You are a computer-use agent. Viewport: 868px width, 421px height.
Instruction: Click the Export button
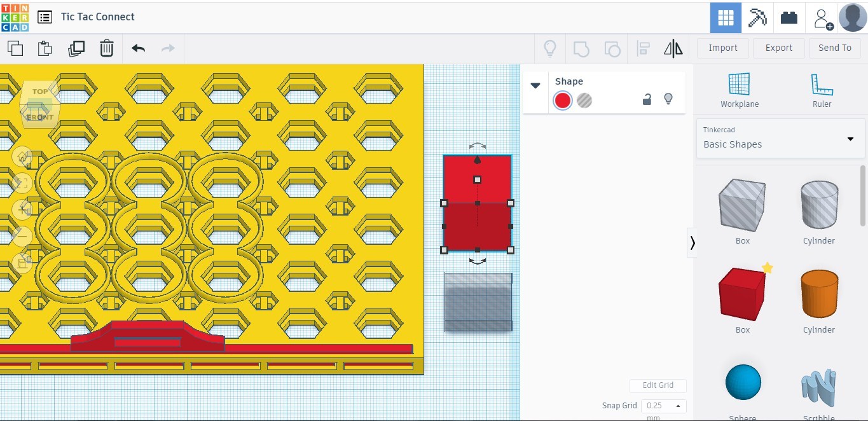[x=779, y=48]
